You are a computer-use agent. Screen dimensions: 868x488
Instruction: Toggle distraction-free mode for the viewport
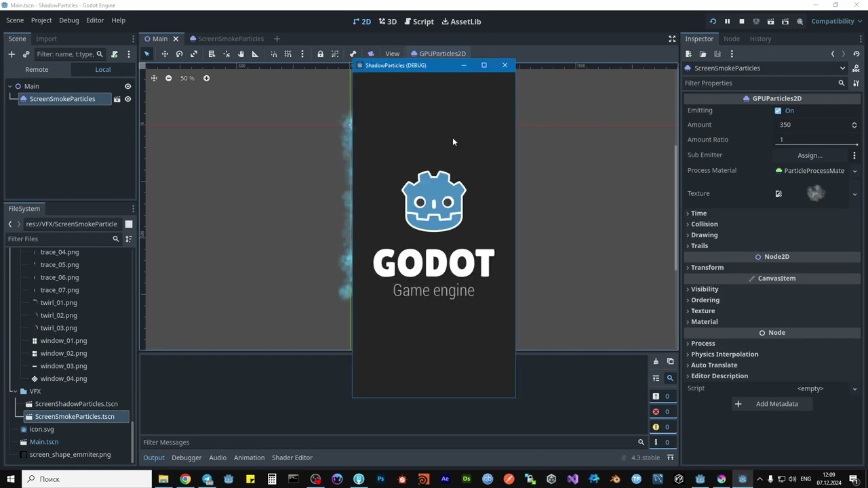coord(672,39)
